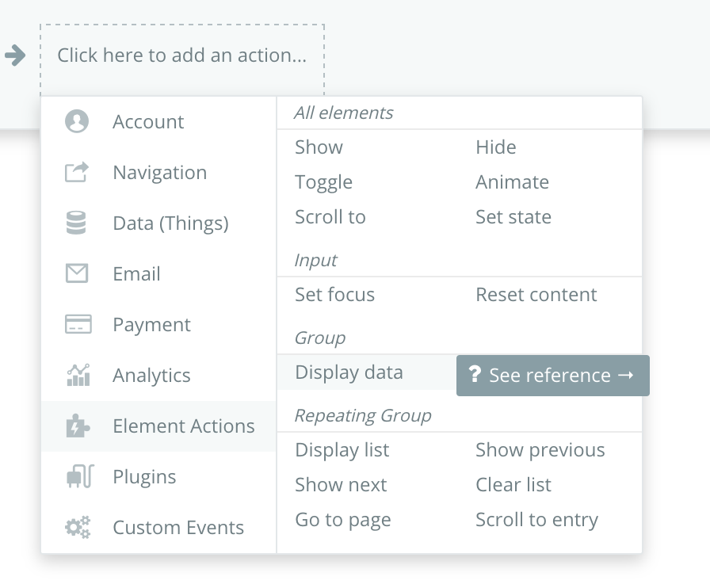Click the Account person icon
Image resolution: width=710 pixels, height=588 pixels.
tap(77, 122)
